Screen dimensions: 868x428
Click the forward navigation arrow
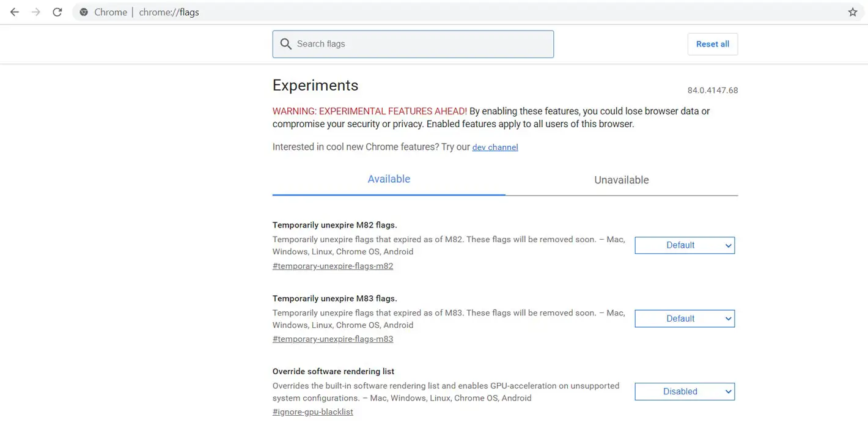(x=36, y=12)
